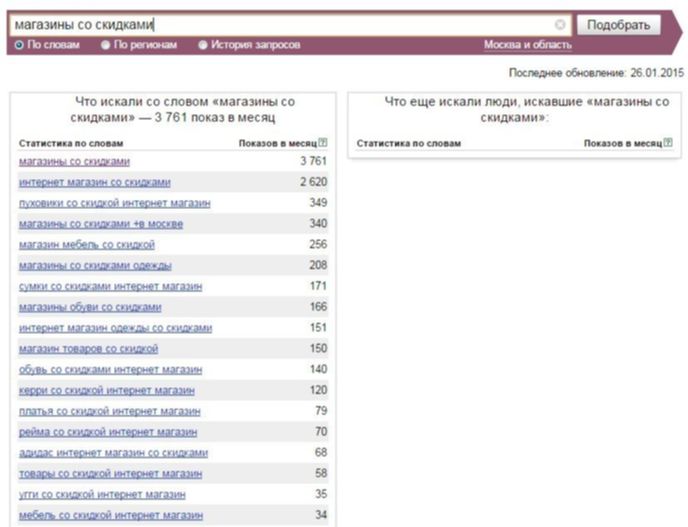Open "угги со скидкой интернет магазин" link

102,495
